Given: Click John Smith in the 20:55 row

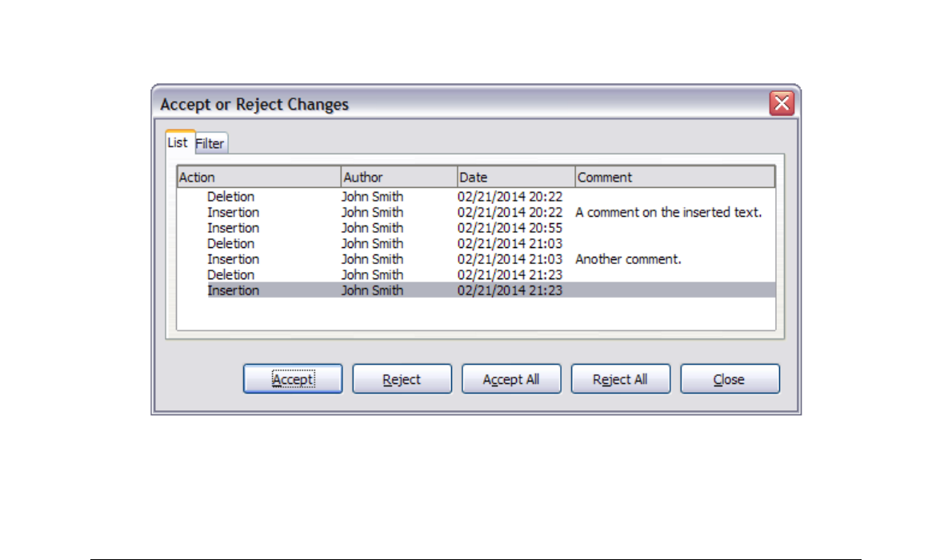Looking at the screenshot, I should click(x=372, y=228).
